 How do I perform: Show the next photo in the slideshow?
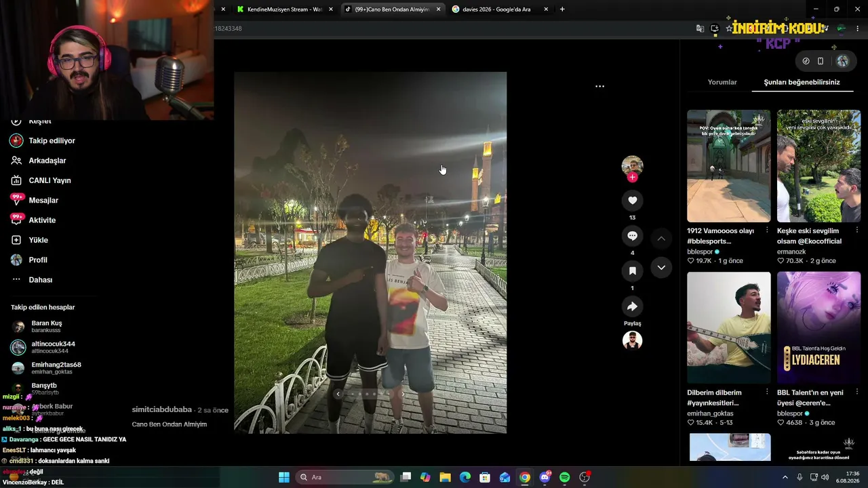coord(403,394)
